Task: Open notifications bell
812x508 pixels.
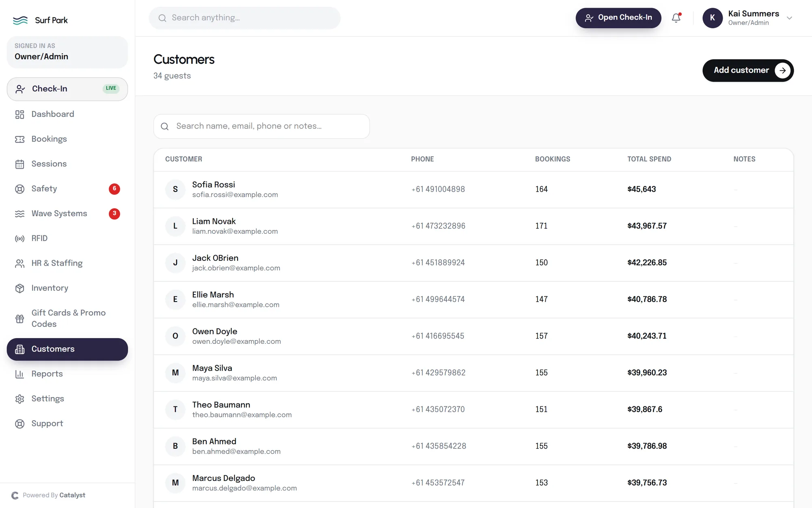Action: point(676,18)
